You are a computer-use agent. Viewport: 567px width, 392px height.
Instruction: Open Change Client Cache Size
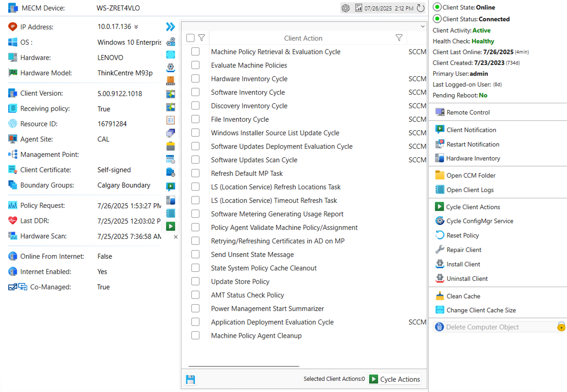click(475, 310)
